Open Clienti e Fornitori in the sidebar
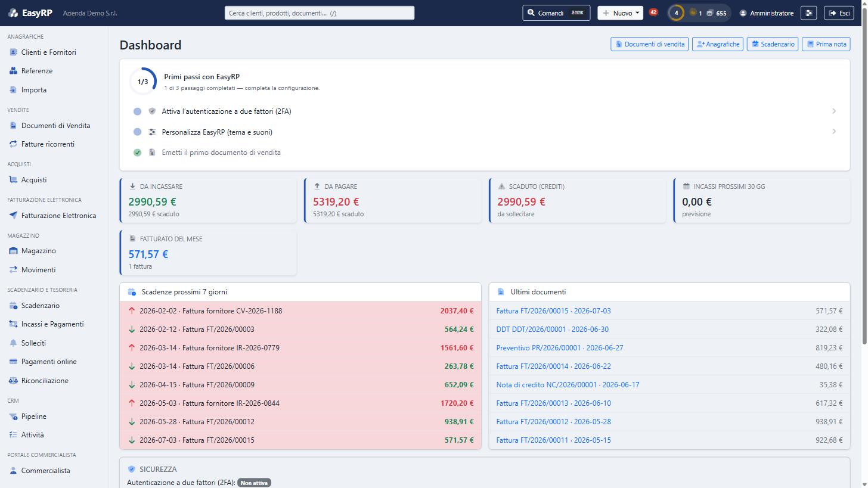This screenshot has width=868, height=488. [x=48, y=52]
